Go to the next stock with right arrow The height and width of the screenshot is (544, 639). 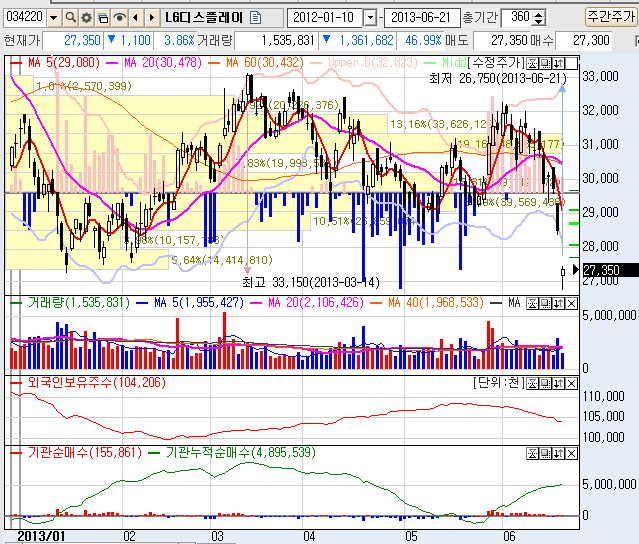[152, 18]
